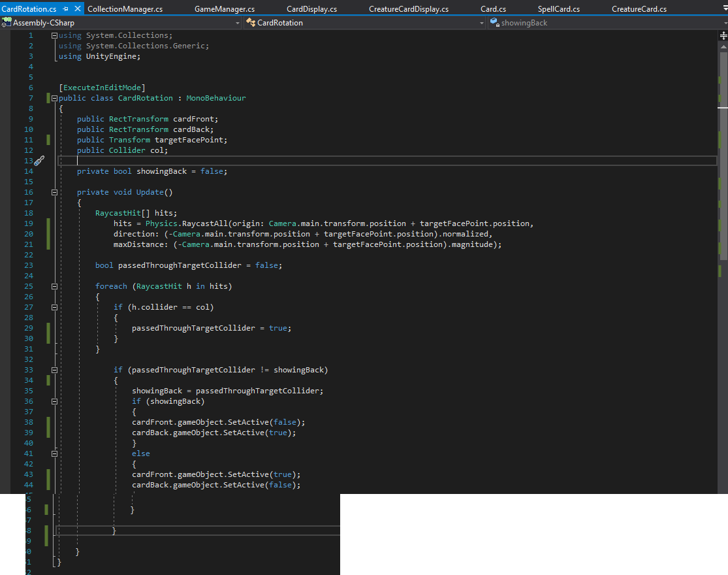This screenshot has height=575, width=728.
Task: Open the CreatureCardDisplay.cs tab
Action: pyautogui.click(x=408, y=9)
